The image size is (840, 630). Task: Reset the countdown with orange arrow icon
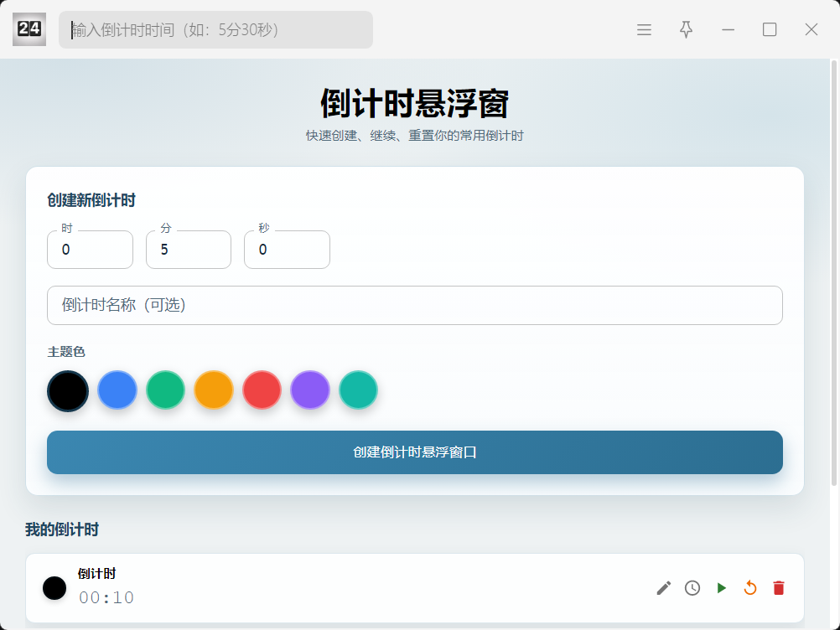tap(750, 588)
